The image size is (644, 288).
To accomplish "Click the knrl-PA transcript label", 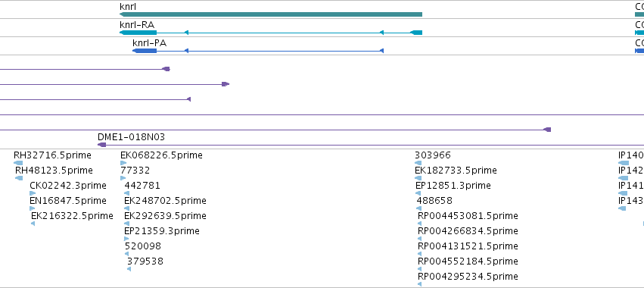I will 150,43.
